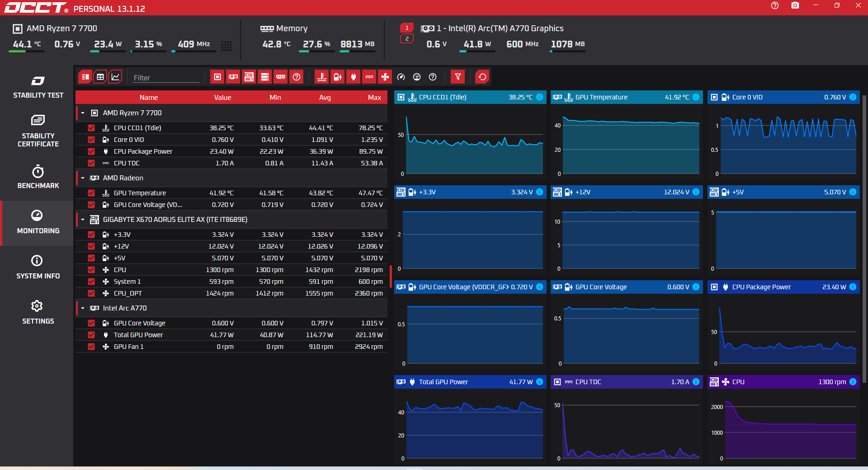Click the GPU device filter icon
The width and height of the screenshot is (868, 470).
[x=233, y=77]
